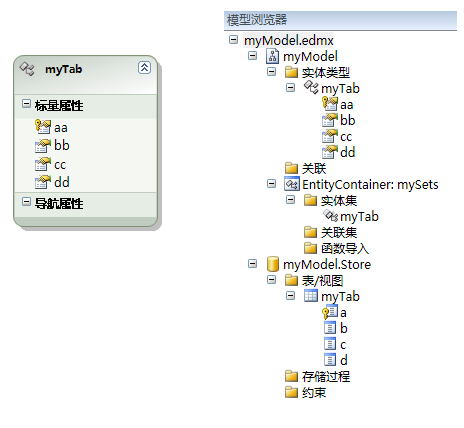Select the dd label in entity diagram

click(x=62, y=182)
